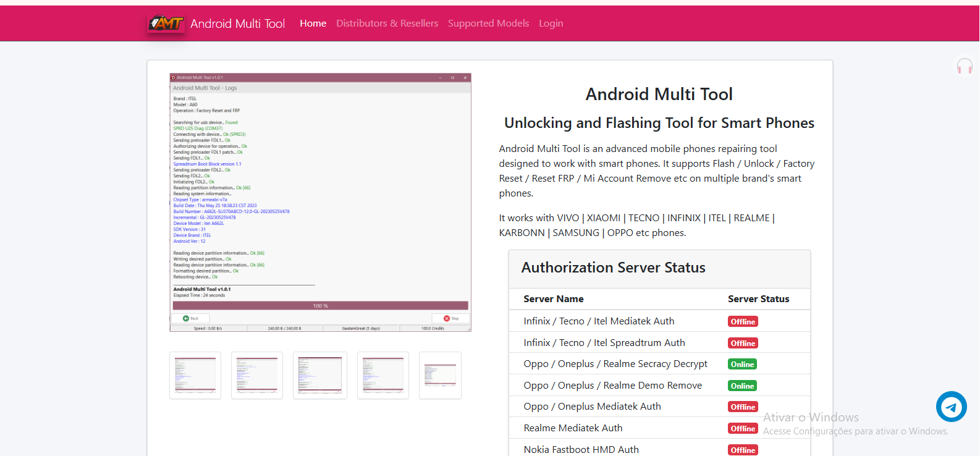The height and width of the screenshot is (456, 980).
Task: Open the Supported Models page
Action: tap(489, 23)
